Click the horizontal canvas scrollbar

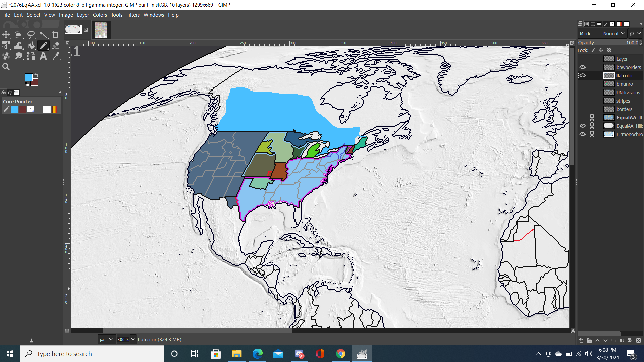click(x=197, y=331)
